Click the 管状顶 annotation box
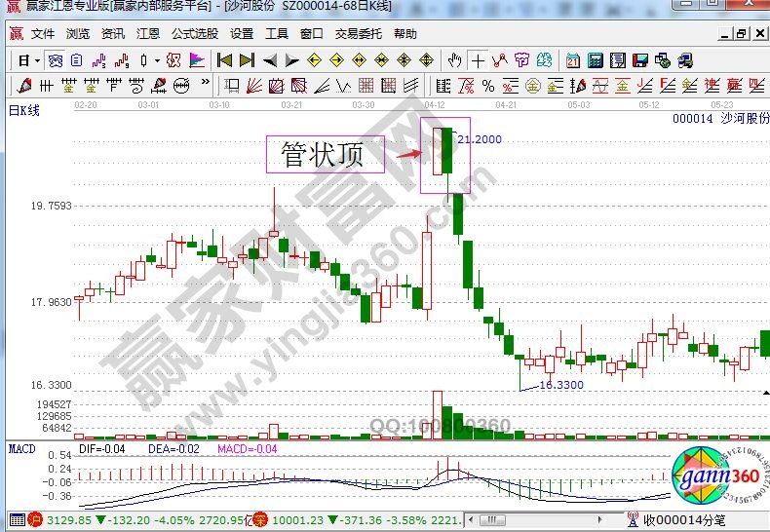The width and height of the screenshot is (770, 532). pos(326,155)
